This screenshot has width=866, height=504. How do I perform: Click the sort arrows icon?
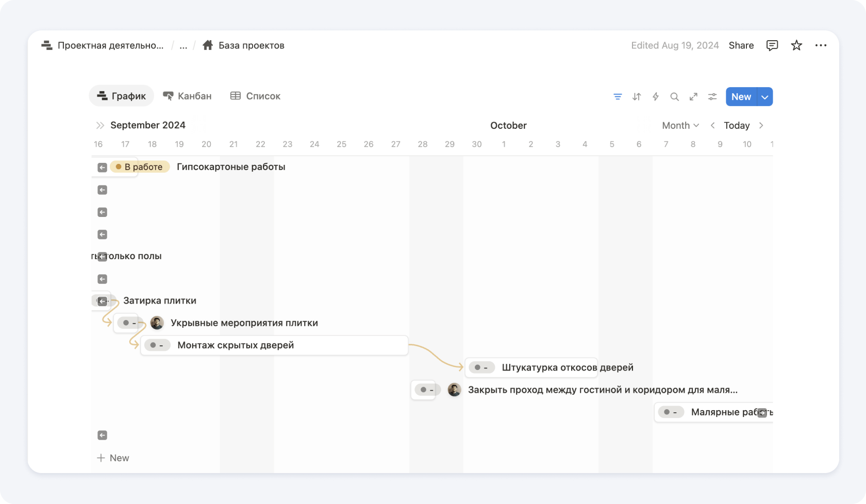click(637, 97)
